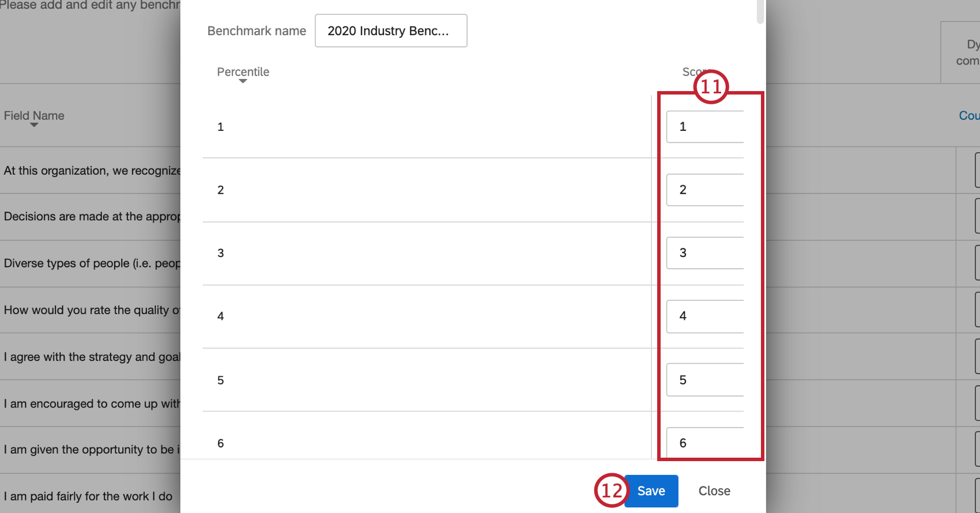Edit the Benchmark name field
Image resolution: width=980 pixels, height=513 pixels.
[x=391, y=31]
